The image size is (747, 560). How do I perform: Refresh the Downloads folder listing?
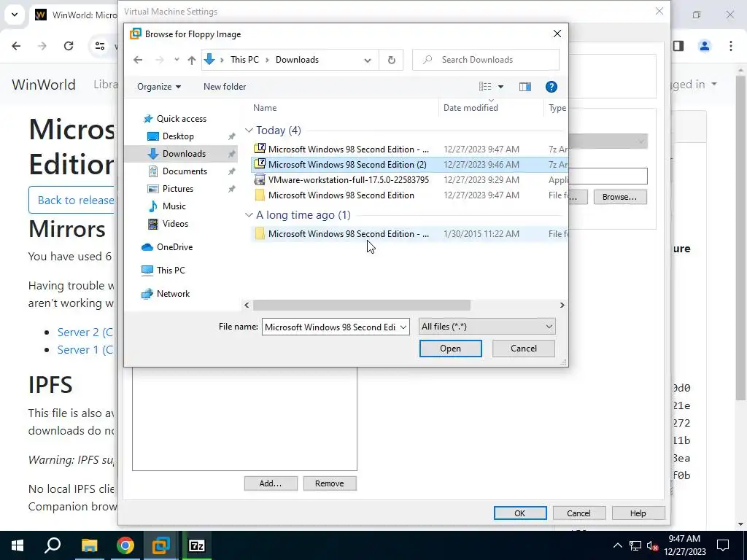click(x=391, y=60)
